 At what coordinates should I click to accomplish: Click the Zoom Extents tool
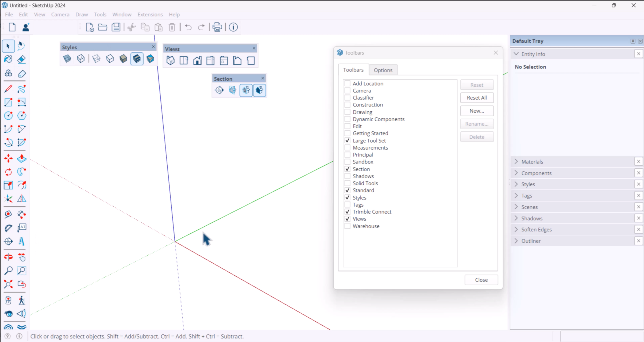tap(8, 284)
